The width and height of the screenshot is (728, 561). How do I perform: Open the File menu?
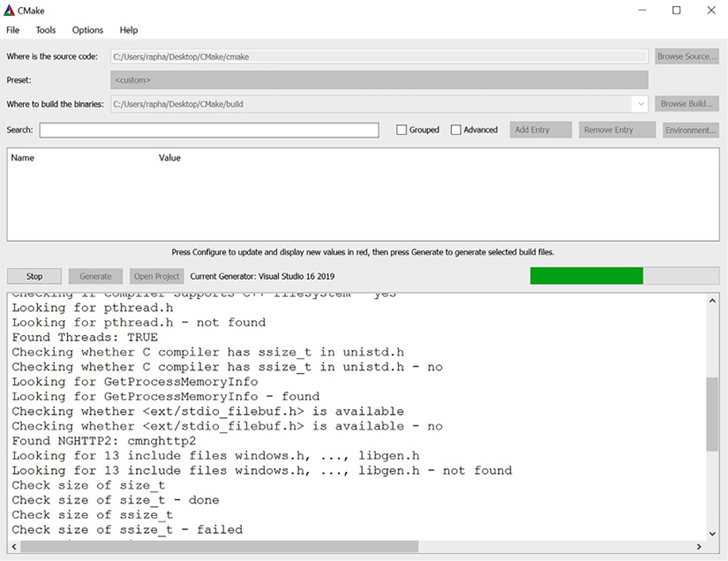(x=12, y=30)
